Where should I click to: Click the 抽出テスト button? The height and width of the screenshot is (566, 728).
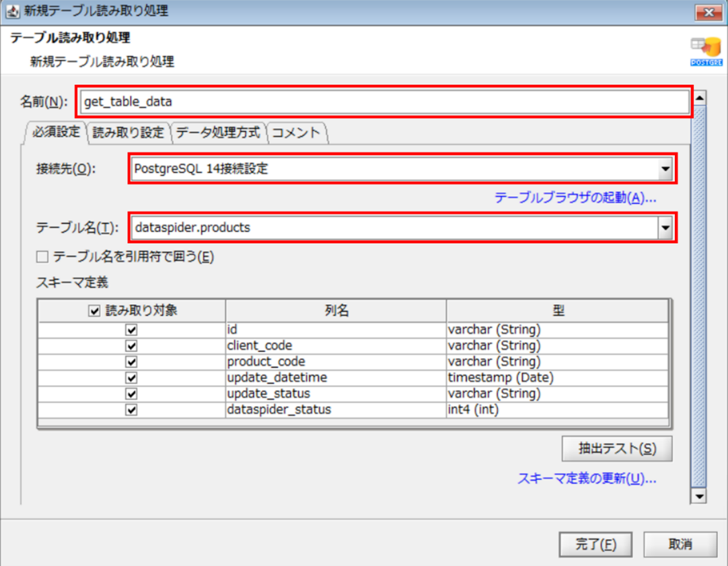point(616,449)
